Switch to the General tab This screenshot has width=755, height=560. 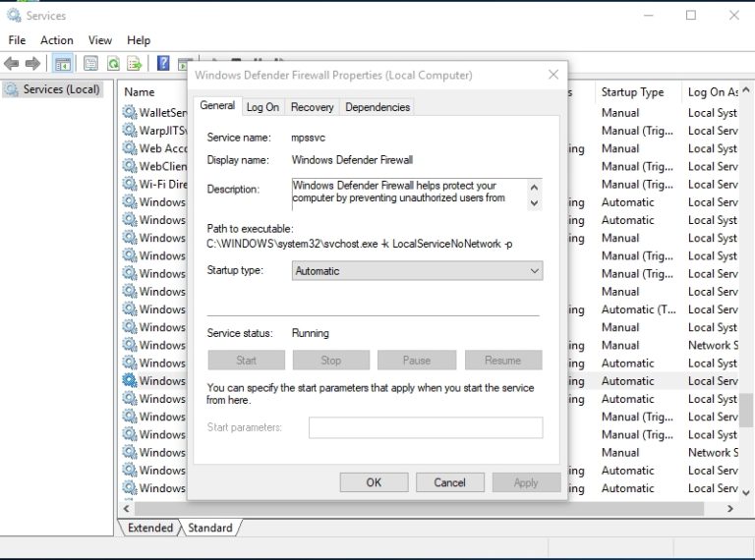pyautogui.click(x=217, y=105)
